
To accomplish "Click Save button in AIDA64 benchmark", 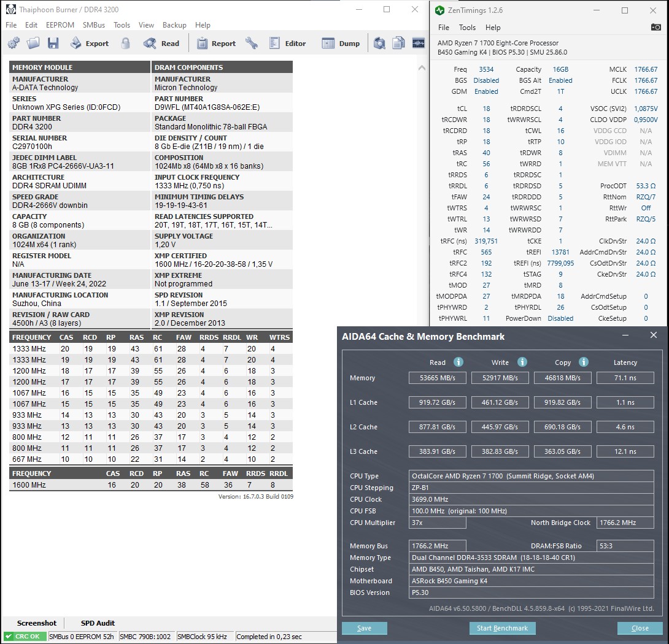I will pyautogui.click(x=365, y=628).
